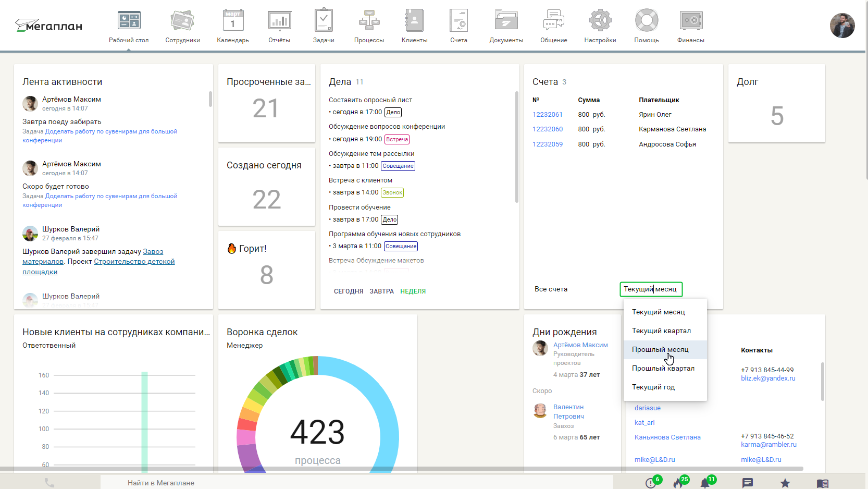
Task: Open invoice 12232059
Action: (x=548, y=144)
